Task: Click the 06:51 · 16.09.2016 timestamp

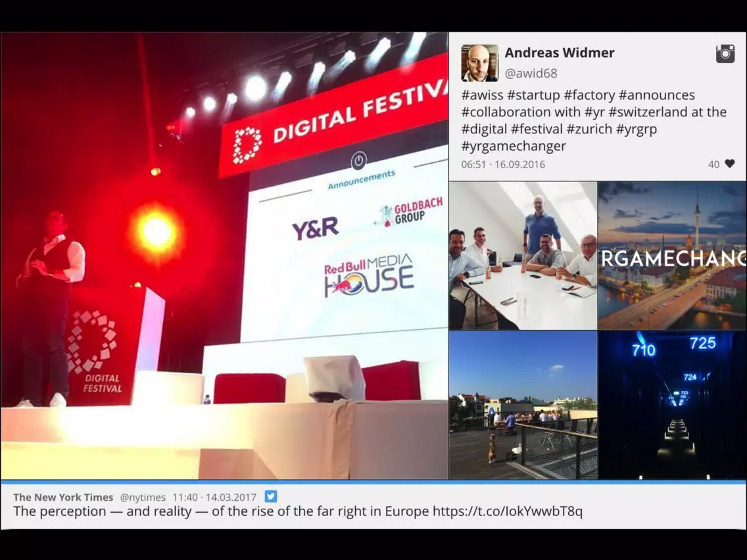Action: (503, 164)
